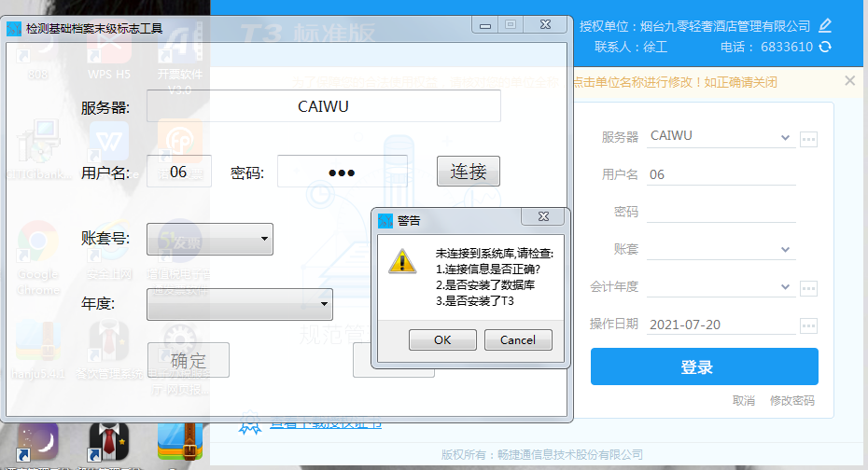Click the 取消 link in login window
The image size is (868, 470).
pos(744,400)
